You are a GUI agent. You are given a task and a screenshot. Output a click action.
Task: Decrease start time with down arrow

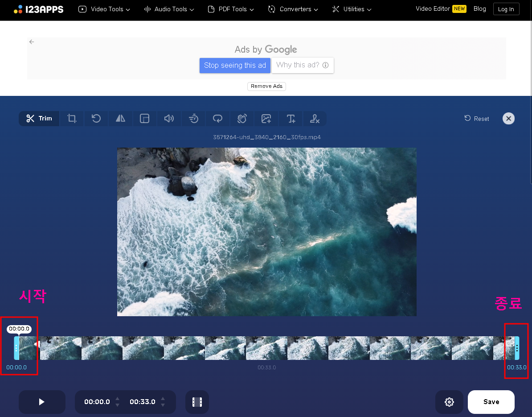coord(117,405)
